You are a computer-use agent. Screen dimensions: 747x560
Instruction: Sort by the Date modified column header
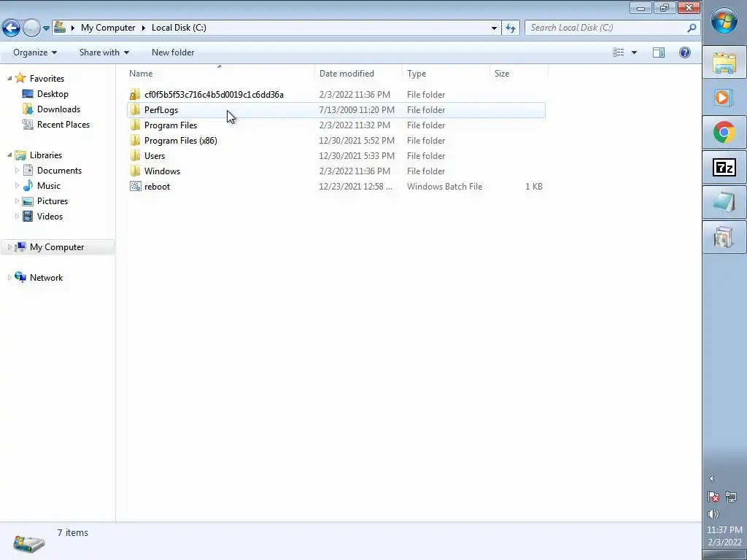click(x=358, y=74)
